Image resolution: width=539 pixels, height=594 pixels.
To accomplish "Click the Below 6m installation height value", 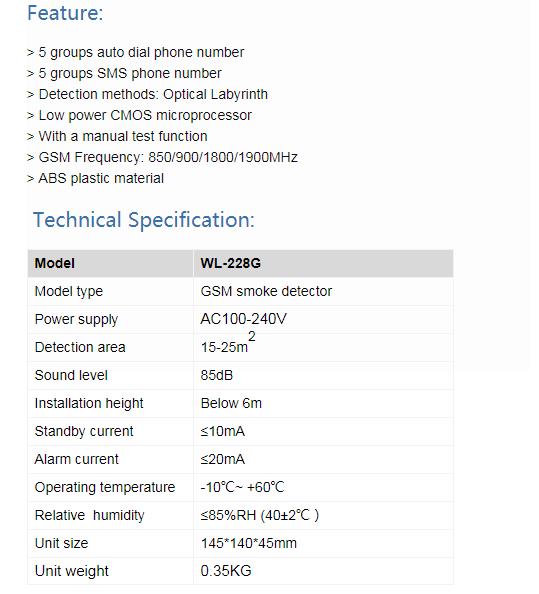I will [x=231, y=403].
